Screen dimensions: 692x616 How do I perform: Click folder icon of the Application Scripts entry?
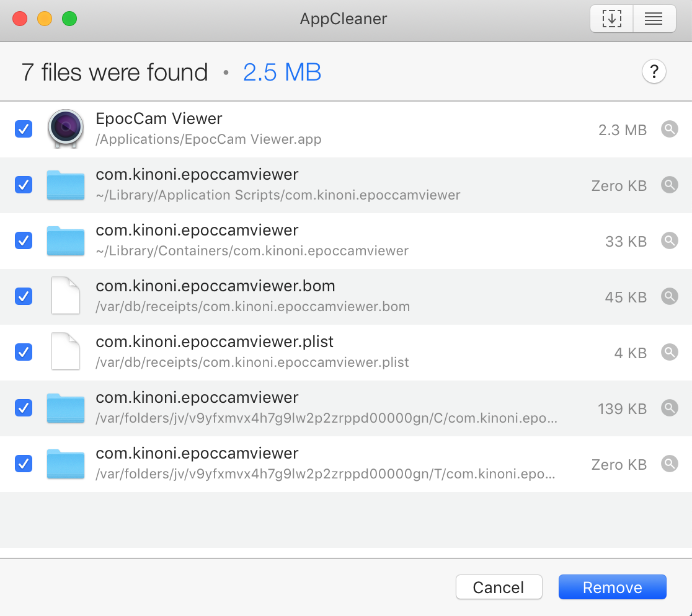(66, 185)
